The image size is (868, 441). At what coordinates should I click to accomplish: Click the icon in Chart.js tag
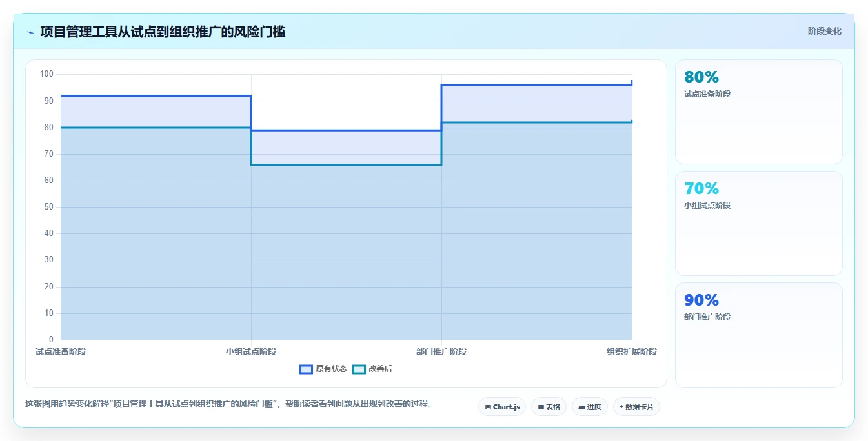click(488, 407)
